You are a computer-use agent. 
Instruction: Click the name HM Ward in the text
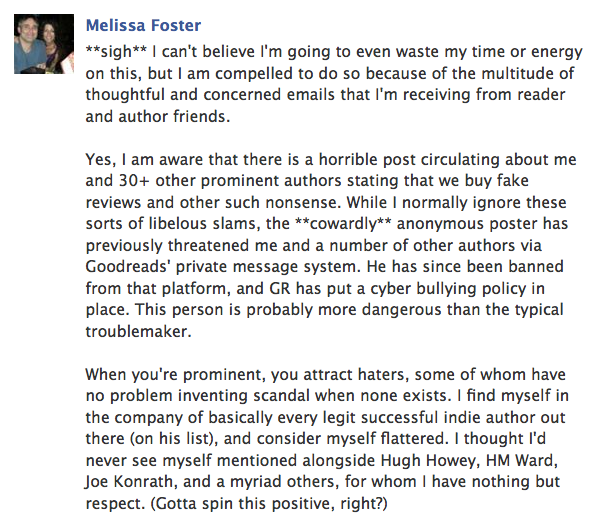click(522, 460)
